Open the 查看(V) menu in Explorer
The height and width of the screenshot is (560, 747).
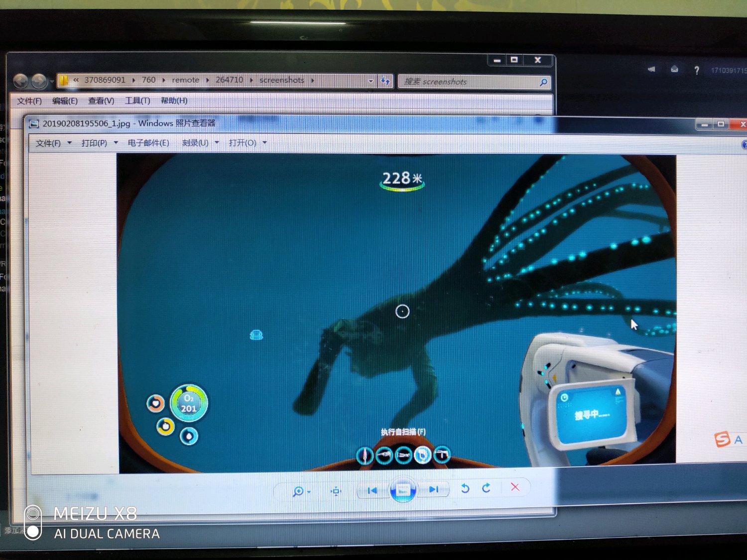(x=101, y=101)
